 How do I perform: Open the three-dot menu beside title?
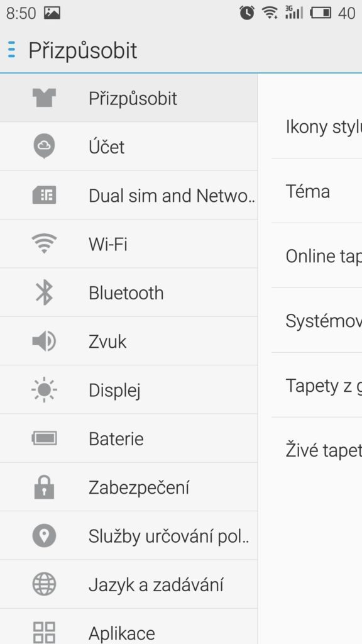[11, 50]
